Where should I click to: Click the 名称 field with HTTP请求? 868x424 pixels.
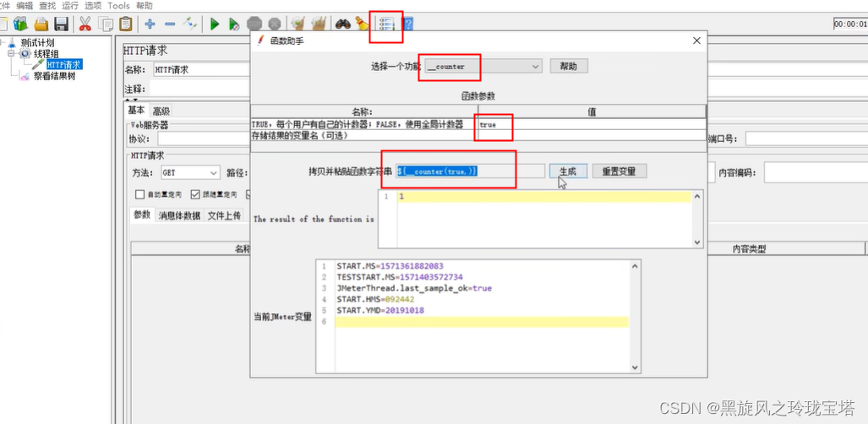point(201,70)
